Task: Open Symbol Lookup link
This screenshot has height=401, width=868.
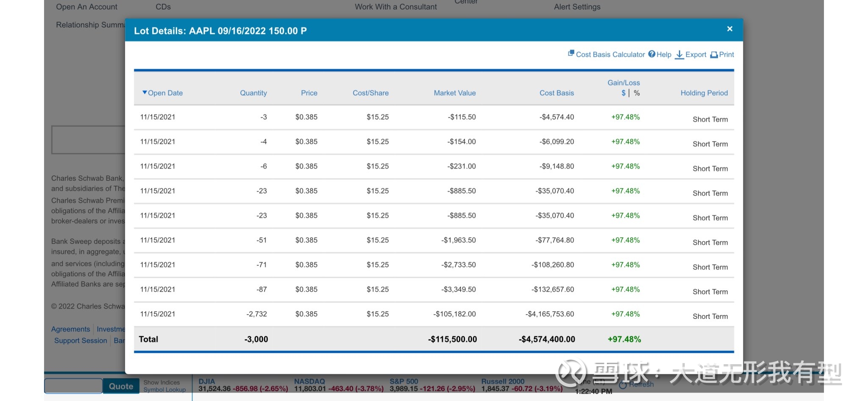Action: point(164,390)
